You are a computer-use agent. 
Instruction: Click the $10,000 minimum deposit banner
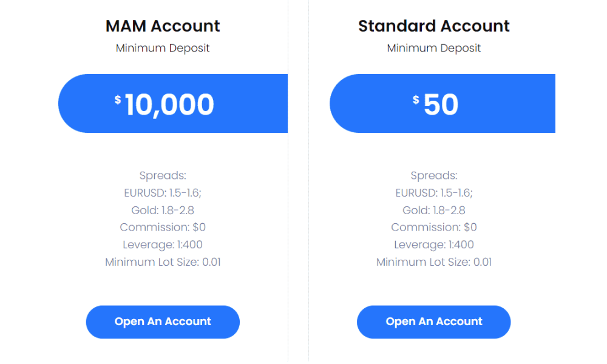(172, 104)
